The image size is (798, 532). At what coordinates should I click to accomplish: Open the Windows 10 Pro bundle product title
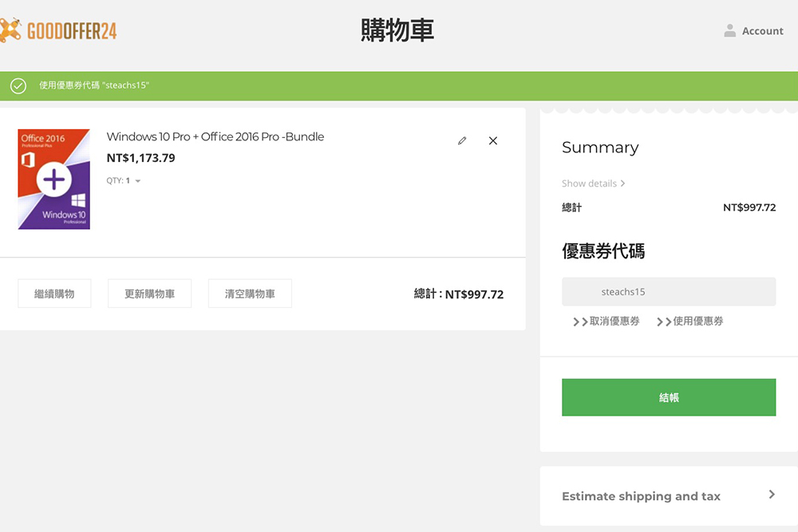click(215, 136)
